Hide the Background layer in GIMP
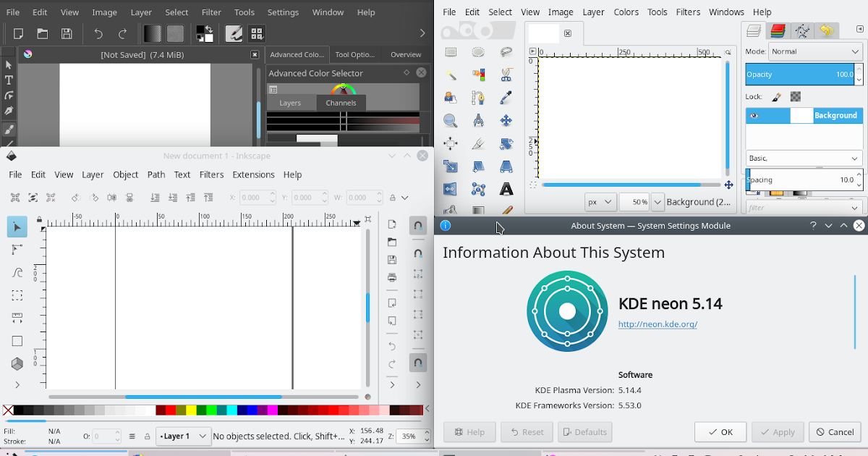The width and height of the screenshot is (868, 456). [x=753, y=115]
